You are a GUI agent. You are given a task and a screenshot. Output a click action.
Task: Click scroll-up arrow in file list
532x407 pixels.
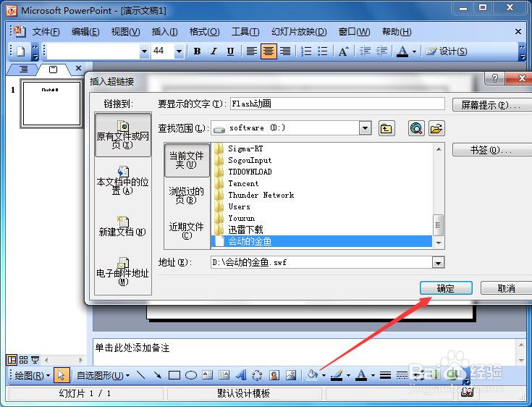click(x=439, y=149)
